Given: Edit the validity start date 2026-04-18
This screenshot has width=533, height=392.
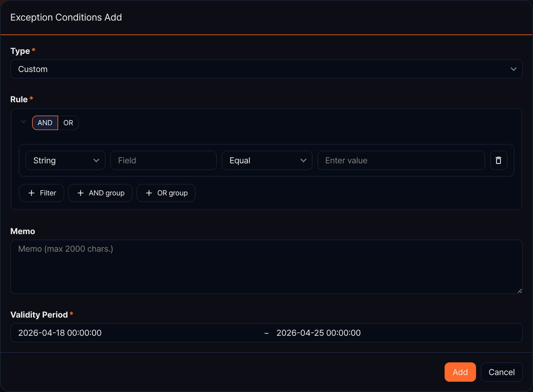Looking at the screenshot, I should point(60,333).
